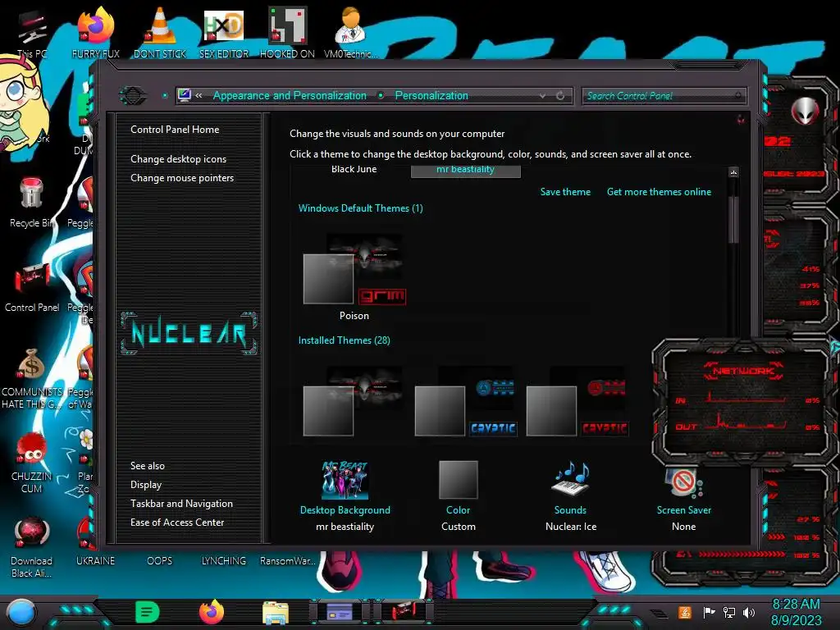Select the Black June theme
Screen dimensions: 840x630
click(x=354, y=169)
